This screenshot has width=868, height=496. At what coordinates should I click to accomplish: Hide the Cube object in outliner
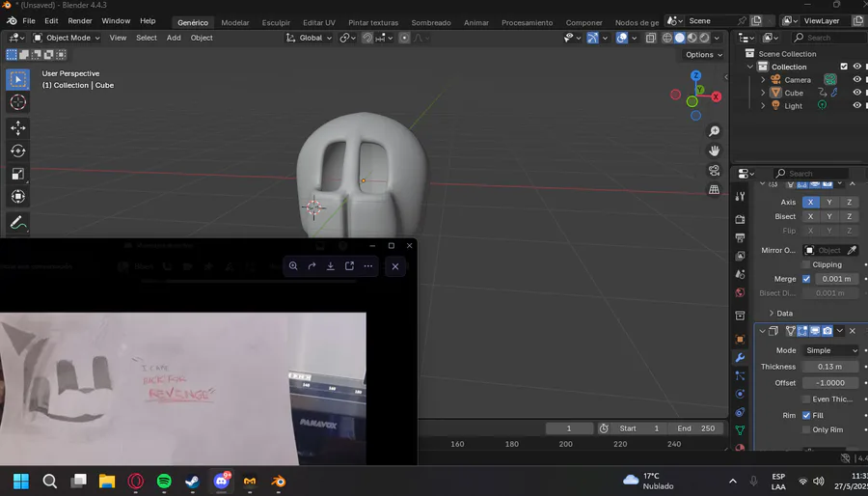(x=857, y=93)
